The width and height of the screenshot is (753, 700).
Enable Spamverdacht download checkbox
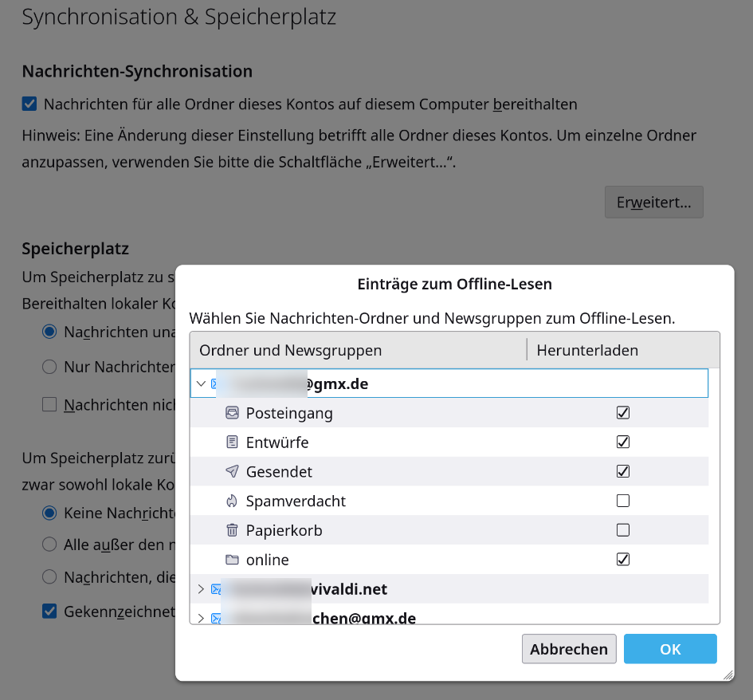pos(623,501)
